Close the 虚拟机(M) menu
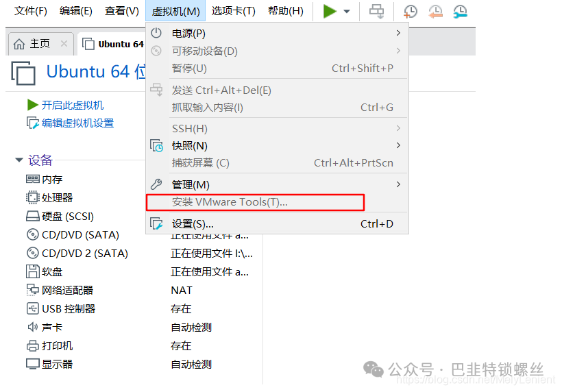The image size is (562, 392). coord(175,11)
